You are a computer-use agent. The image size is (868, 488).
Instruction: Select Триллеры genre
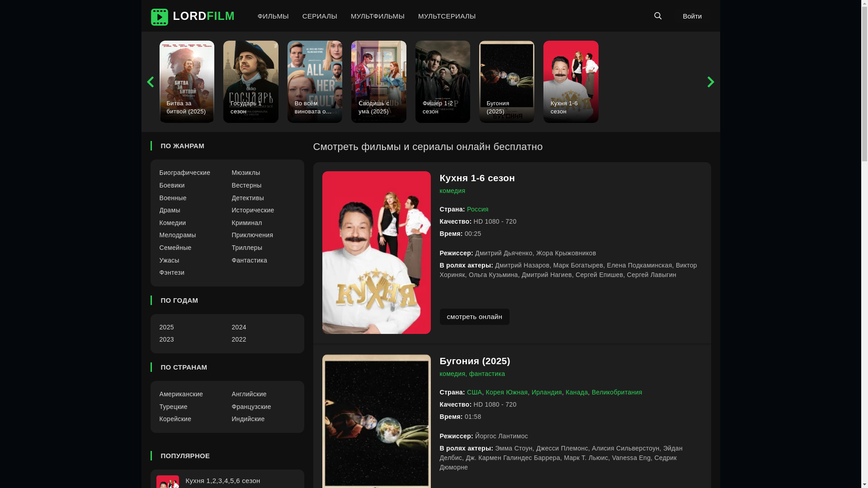tap(247, 248)
